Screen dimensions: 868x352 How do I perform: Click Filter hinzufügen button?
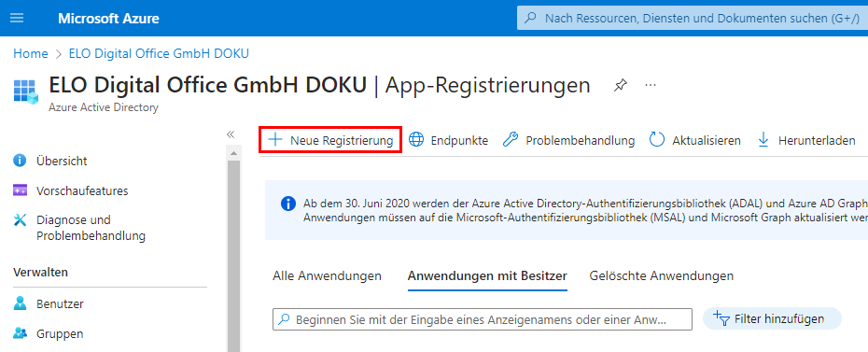[x=772, y=318]
